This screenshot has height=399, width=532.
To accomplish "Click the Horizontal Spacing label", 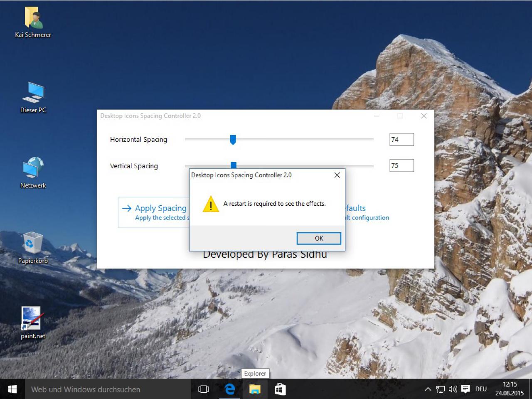I will pyautogui.click(x=138, y=140).
